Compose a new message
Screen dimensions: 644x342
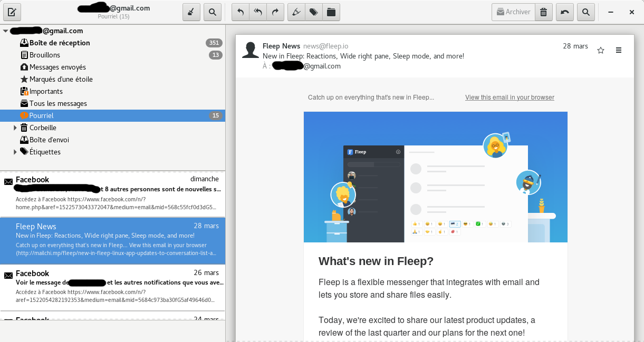[12, 12]
